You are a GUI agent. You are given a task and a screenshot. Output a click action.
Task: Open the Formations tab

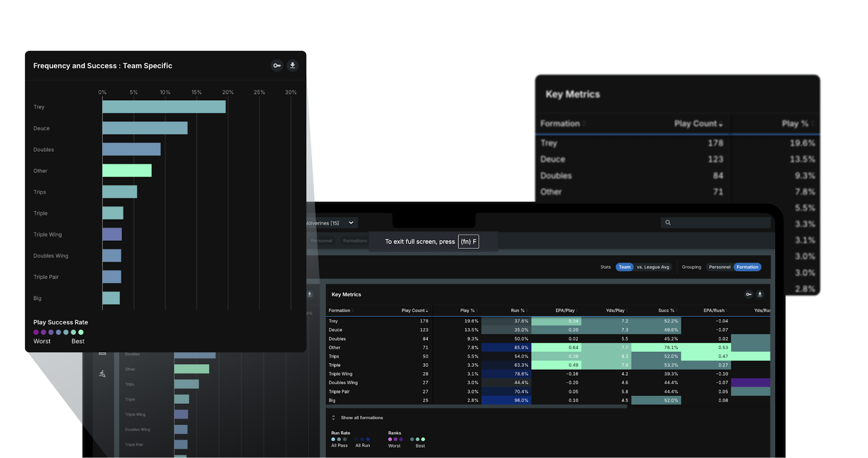pyautogui.click(x=355, y=241)
